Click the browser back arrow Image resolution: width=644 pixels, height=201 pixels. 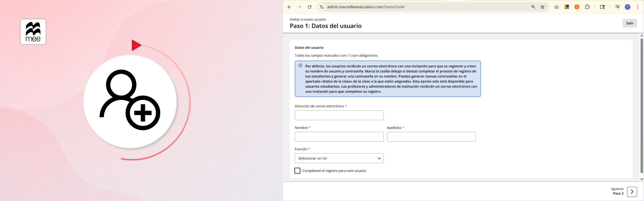[289, 7]
